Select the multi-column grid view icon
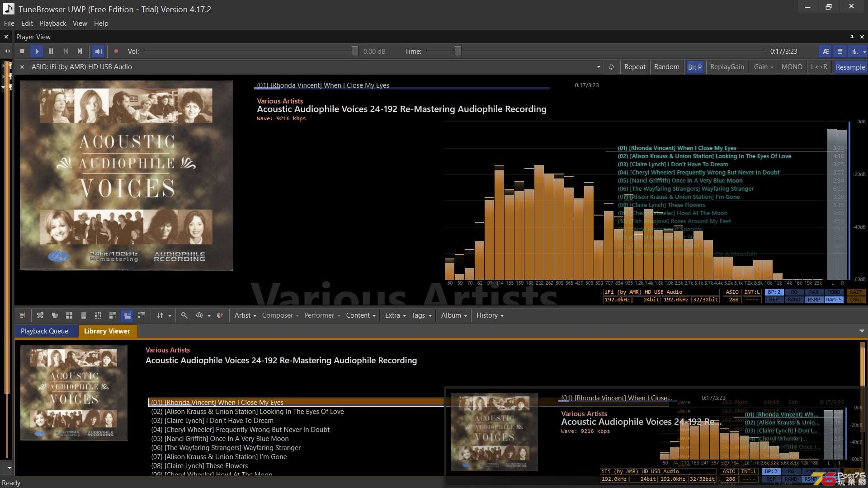The width and height of the screenshot is (868, 488). click(98, 315)
